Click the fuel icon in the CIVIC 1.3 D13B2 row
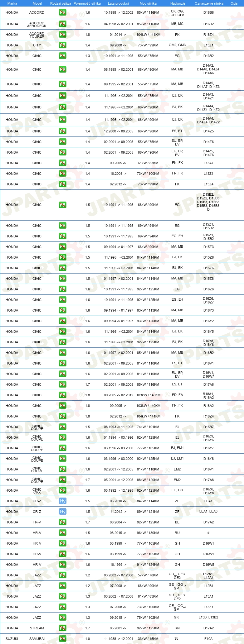This screenshot has height=644, width=244. 62,56
